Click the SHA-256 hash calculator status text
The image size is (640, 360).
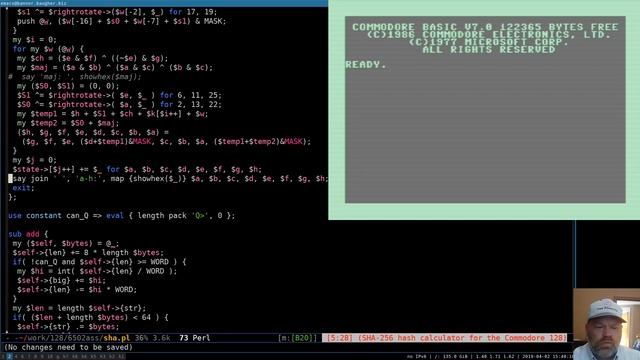pos(462,338)
